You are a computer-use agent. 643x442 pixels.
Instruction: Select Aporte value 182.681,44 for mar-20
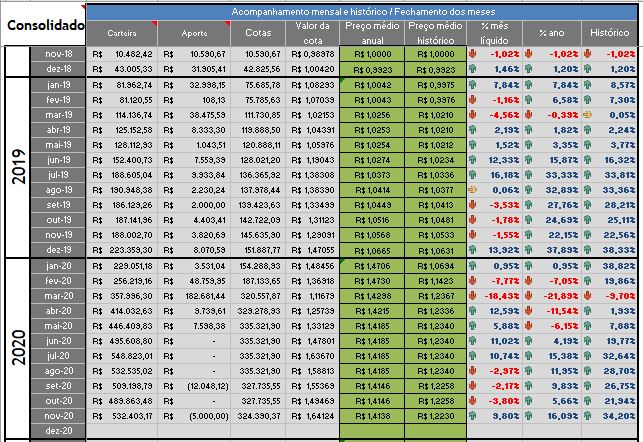pos(194,296)
